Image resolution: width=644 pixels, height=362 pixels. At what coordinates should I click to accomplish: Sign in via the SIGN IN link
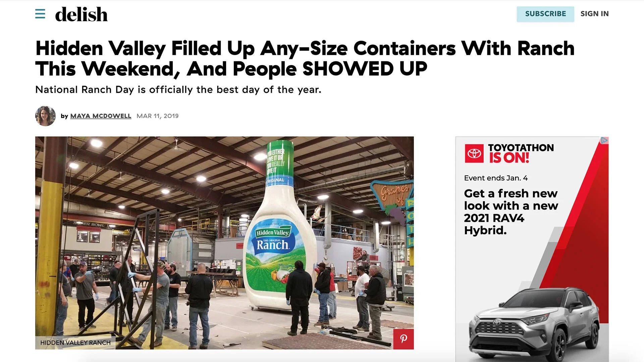click(x=594, y=14)
